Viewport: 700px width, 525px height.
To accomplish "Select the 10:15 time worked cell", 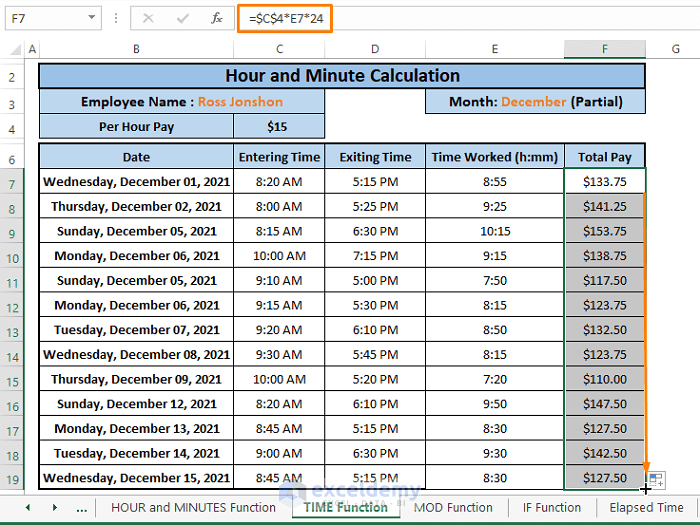I will 495,231.
